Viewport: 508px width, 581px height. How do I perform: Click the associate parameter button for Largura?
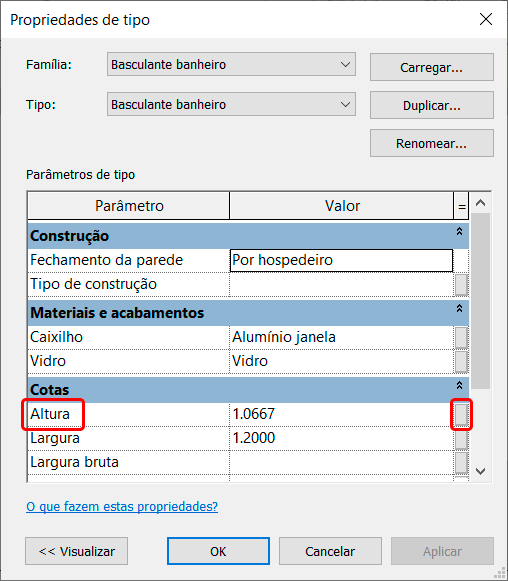(461, 438)
